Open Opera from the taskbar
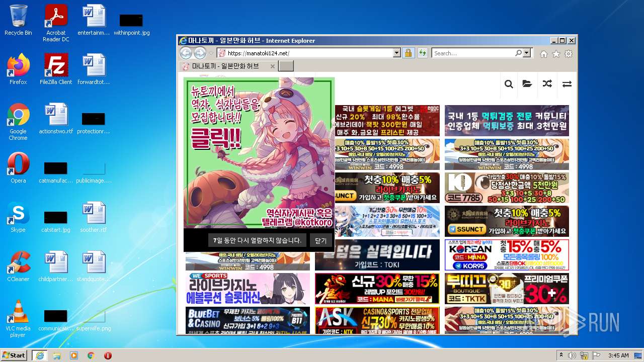The image size is (644, 362). pos(108,355)
